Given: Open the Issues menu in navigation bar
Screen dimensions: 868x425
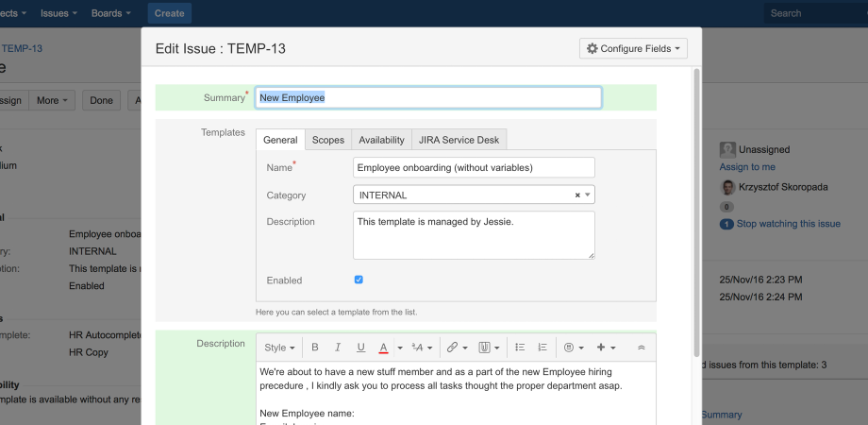Looking at the screenshot, I should click(x=58, y=13).
